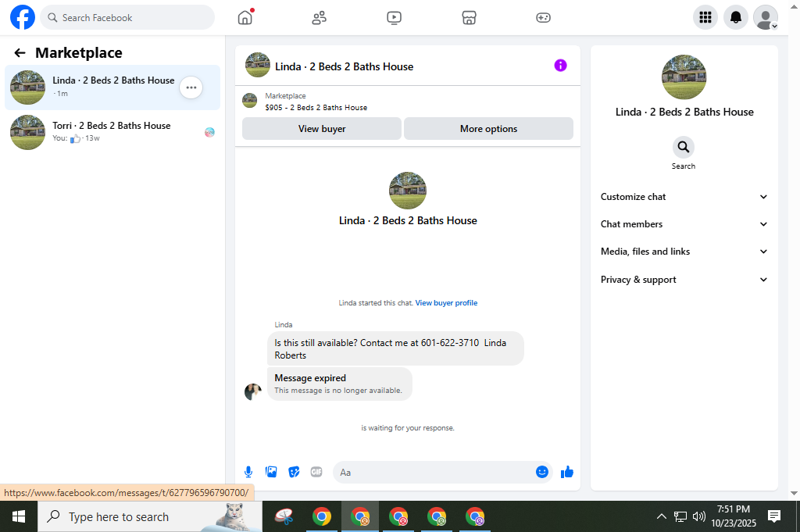Click the house picture in info panel

point(684,77)
